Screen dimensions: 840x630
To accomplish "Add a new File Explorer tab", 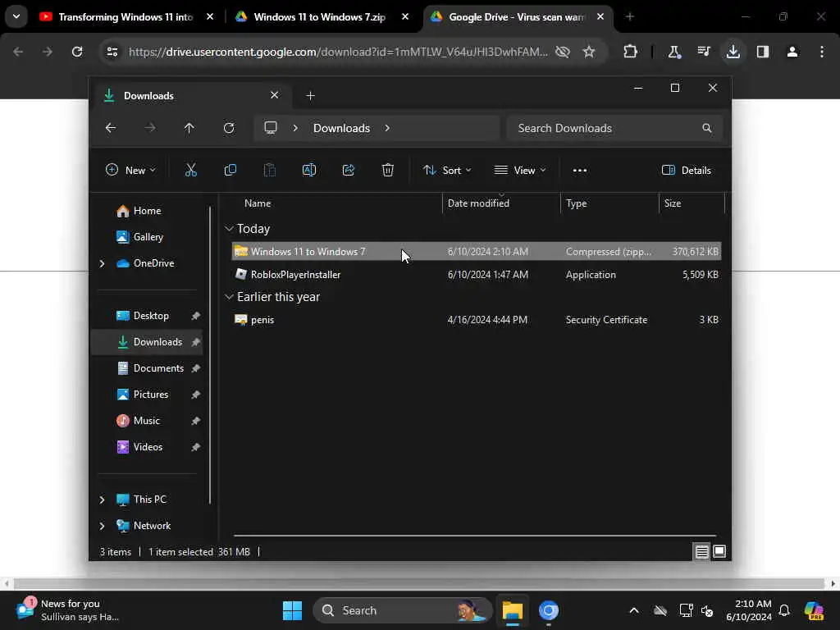I will coord(310,96).
